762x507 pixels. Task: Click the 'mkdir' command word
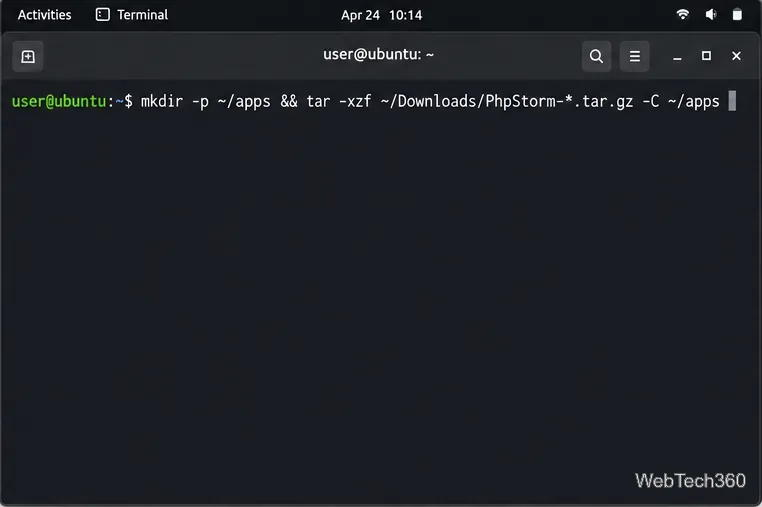point(162,101)
